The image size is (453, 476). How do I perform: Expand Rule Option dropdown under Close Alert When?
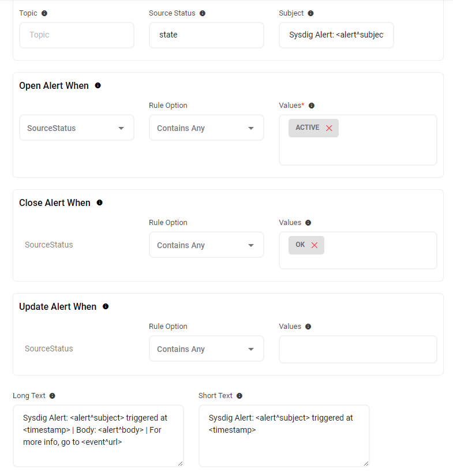(206, 245)
